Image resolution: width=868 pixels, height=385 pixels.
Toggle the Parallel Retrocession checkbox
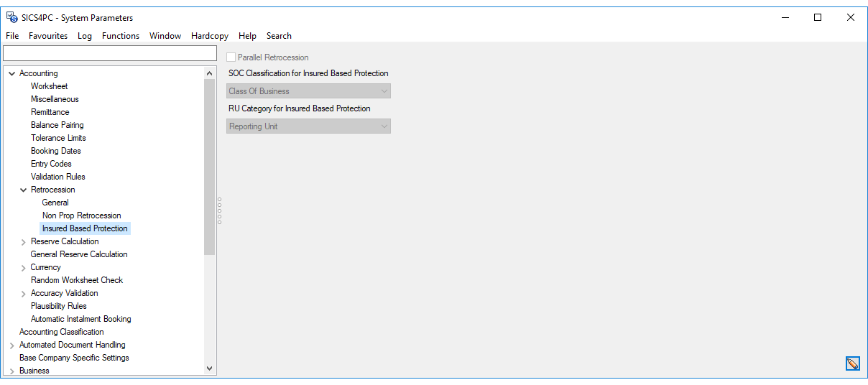(x=231, y=57)
